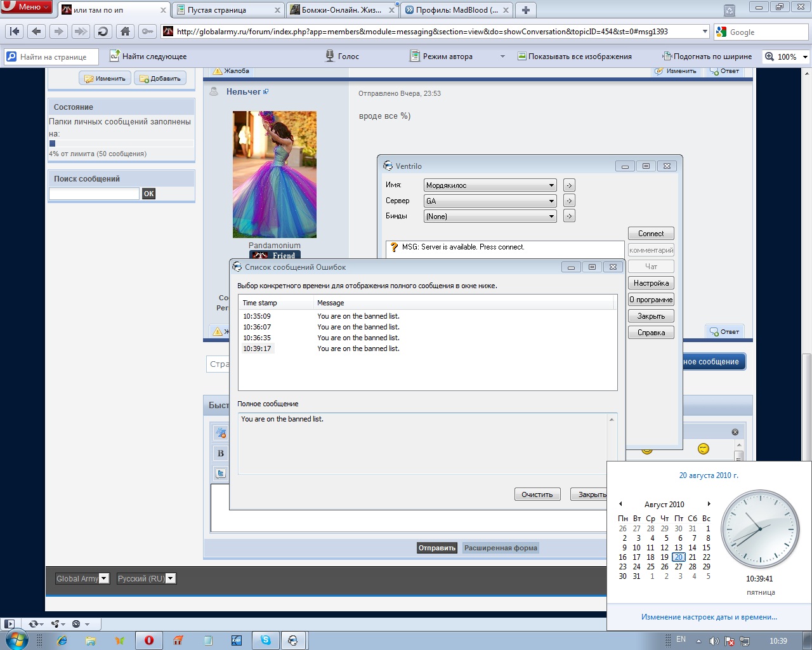812x650 pixels.
Task: Reload the current page
Action: coord(103,32)
